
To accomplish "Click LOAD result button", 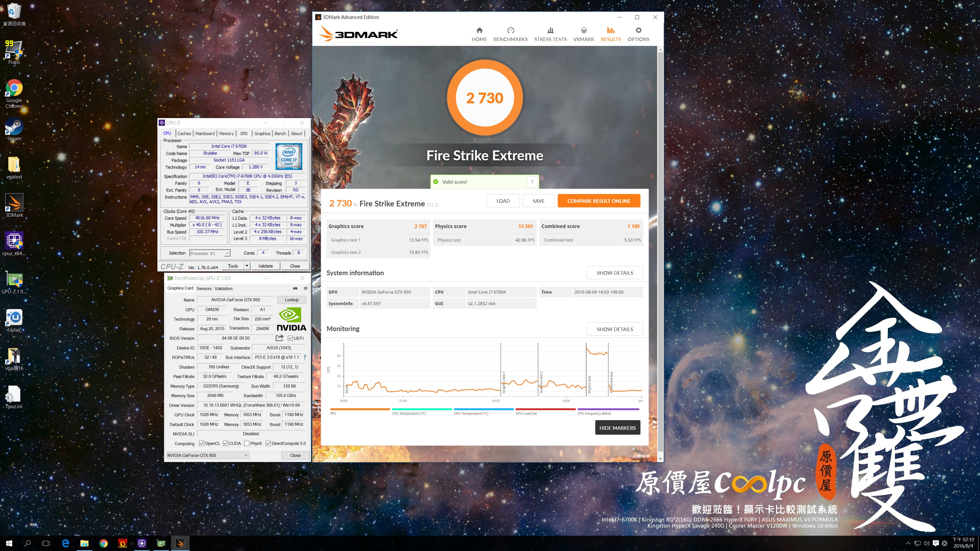I will [x=503, y=201].
